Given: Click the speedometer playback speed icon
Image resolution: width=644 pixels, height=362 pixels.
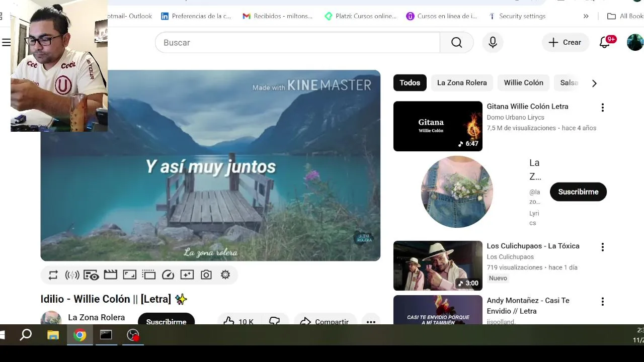Looking at the screenshot, I should click(x=168, y=275).
